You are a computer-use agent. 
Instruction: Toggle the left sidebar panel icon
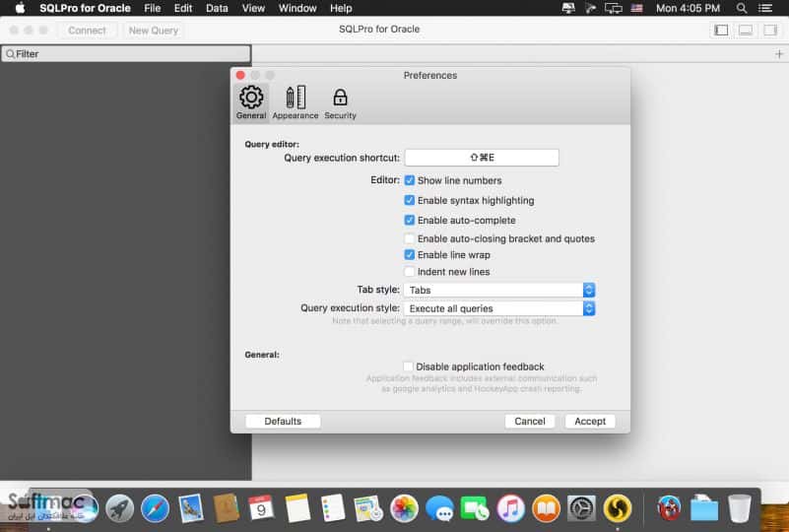[x=721, y=31]
